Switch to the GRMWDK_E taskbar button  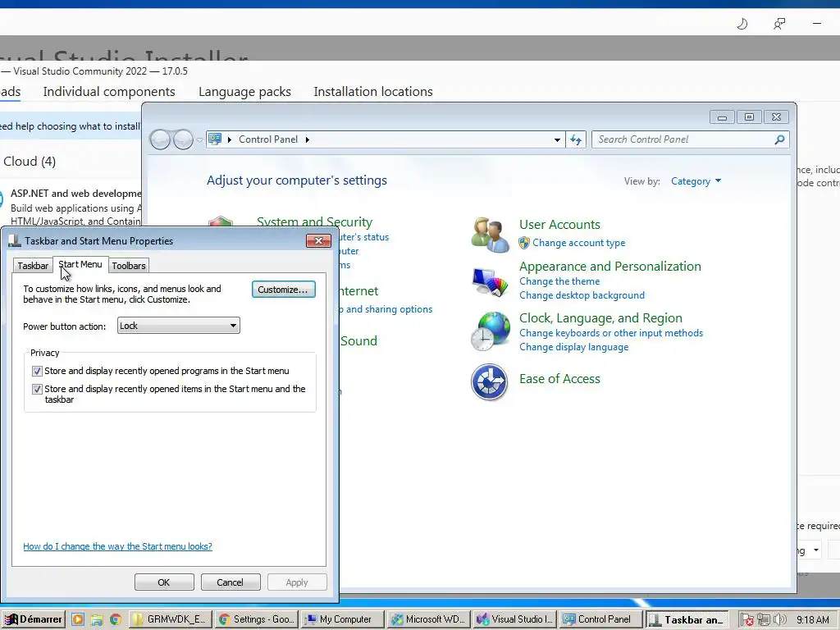(171, 619)
